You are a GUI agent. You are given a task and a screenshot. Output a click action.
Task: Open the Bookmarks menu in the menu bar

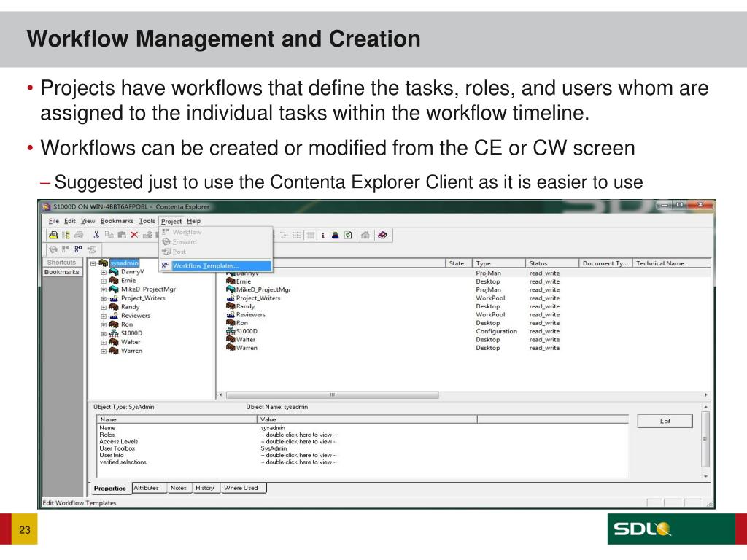pos(117,221)
